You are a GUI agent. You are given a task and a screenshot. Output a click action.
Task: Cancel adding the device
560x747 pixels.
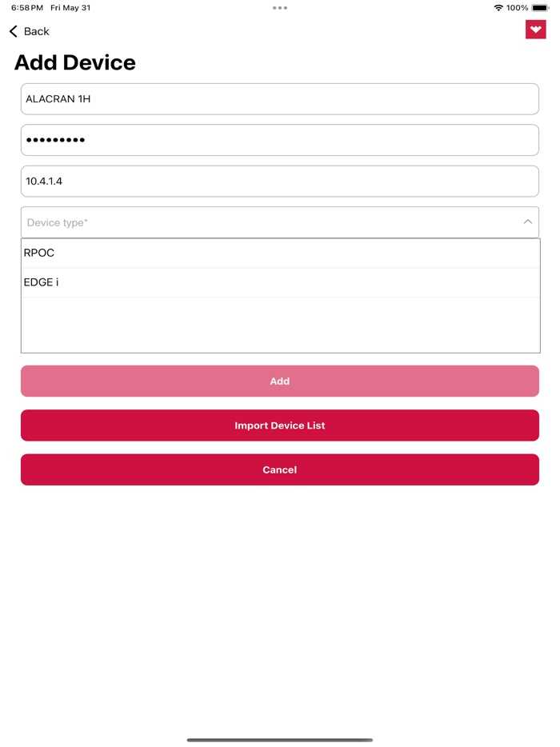pyautogui.click(x=280, y=469)
